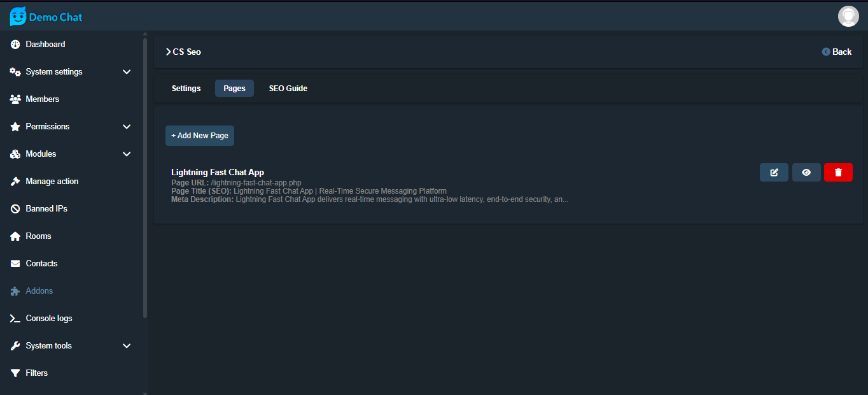Click the edit pencil icon for Lightning Fast Chat App
The height and width of the screenshot is (395, 868).
[774, 173]
